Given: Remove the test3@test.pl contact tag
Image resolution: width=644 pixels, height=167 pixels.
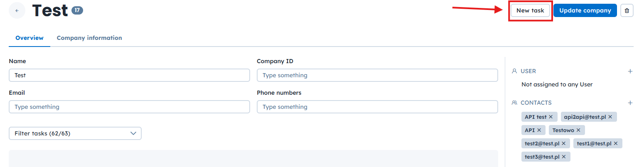Looking at the screenshot, I should (x=563, y=157).
